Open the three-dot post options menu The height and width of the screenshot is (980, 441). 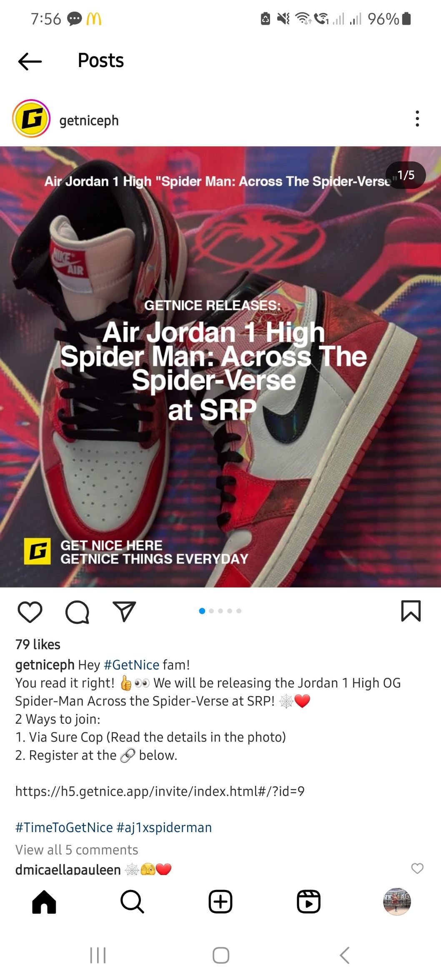417,119
